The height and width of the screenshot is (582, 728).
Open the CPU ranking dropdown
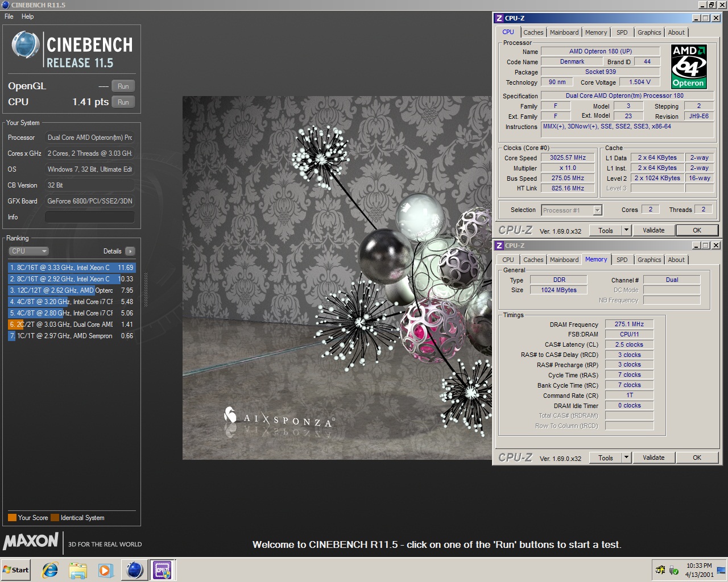coord(28,251)
